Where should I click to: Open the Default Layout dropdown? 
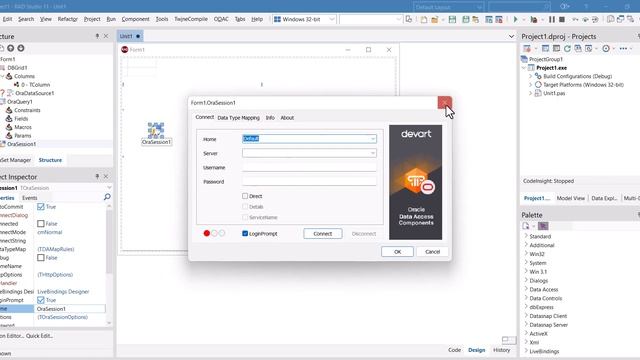(479, 7)
